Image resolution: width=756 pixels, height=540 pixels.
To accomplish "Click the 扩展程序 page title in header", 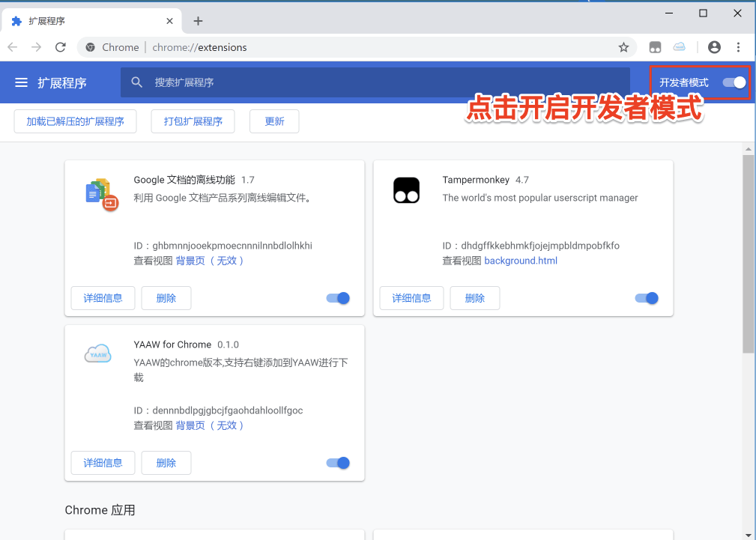I will (62, 83).
